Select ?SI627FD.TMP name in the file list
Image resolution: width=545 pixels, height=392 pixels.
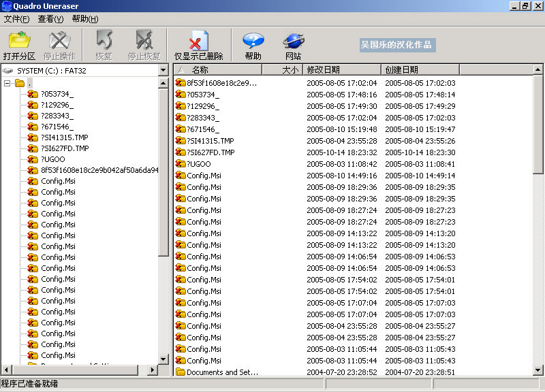point(211,152)
